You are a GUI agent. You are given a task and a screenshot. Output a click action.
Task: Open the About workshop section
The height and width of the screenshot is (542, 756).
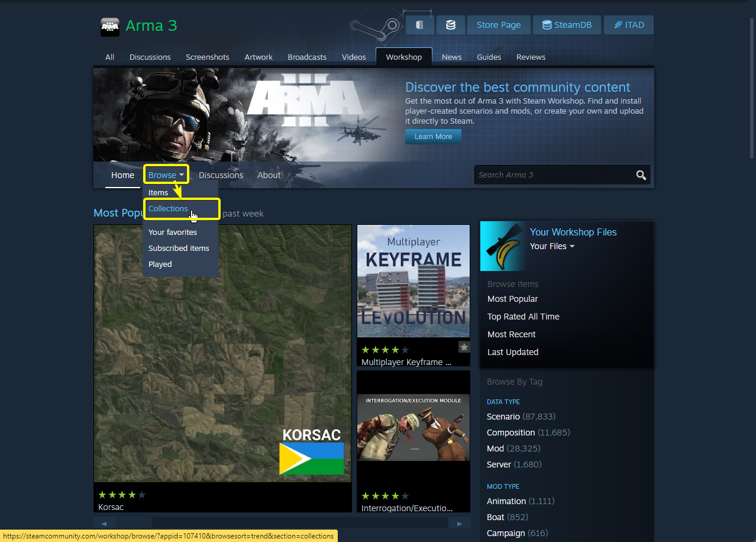click(269, 175)
